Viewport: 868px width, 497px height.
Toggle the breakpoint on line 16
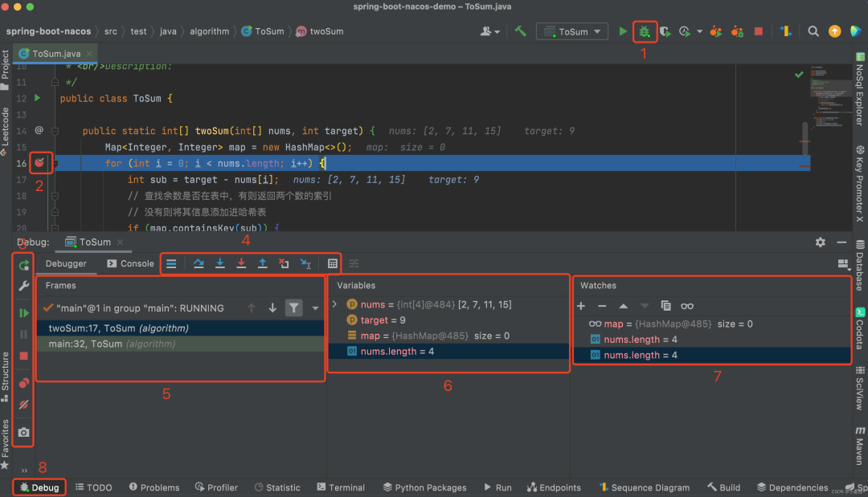pyautogui.click(x=40, y=162)
